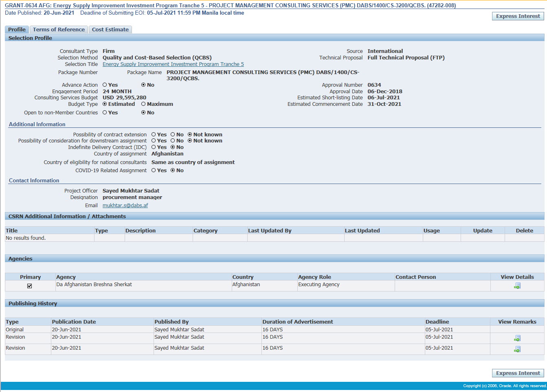Open View Details icon for Da Afghanistan Breshna Sherkat
Screen dimensions: 547x392
coord(517,286)
